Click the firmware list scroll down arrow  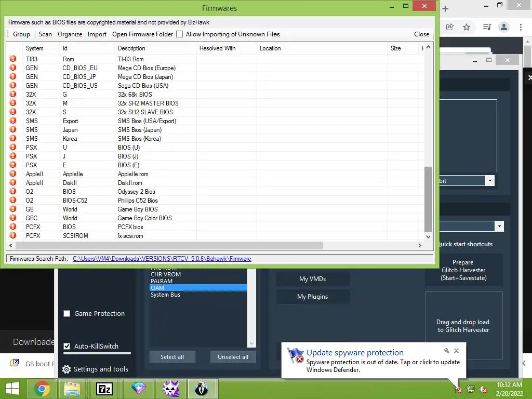click(x=428, y=237)
